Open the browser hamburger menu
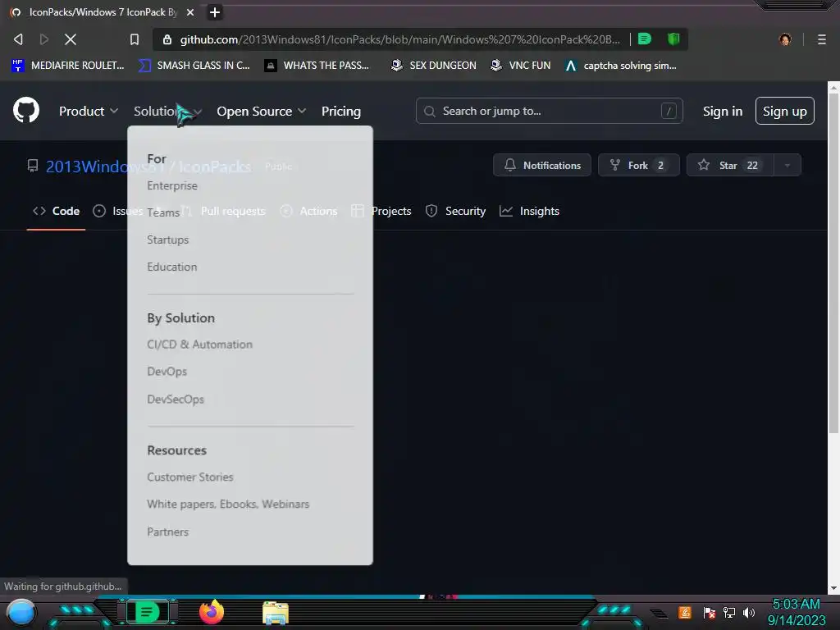840x630 pixels. tap(821, 39)
